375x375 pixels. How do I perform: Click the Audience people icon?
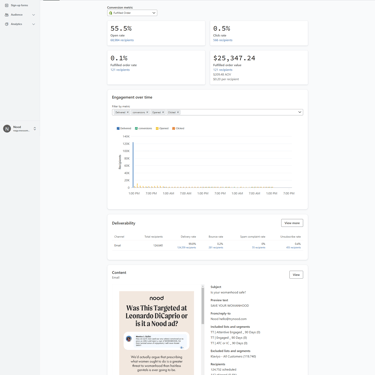tap(7, 15)
